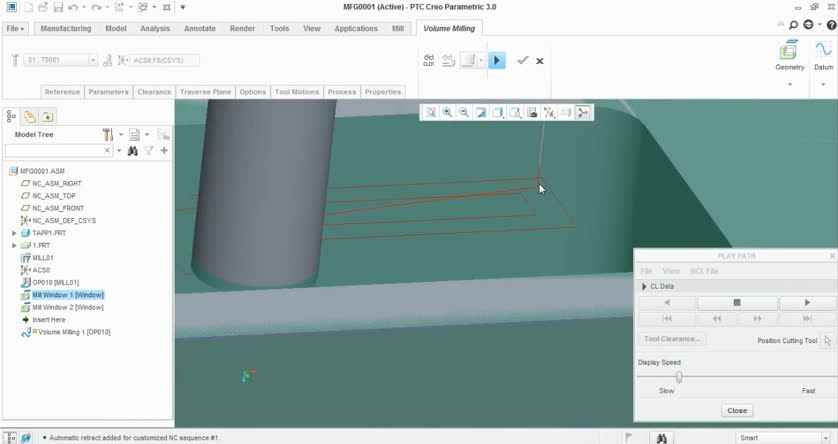
Task: Toggle the navigator panel icon in status bar
Action: coord(10,438)
